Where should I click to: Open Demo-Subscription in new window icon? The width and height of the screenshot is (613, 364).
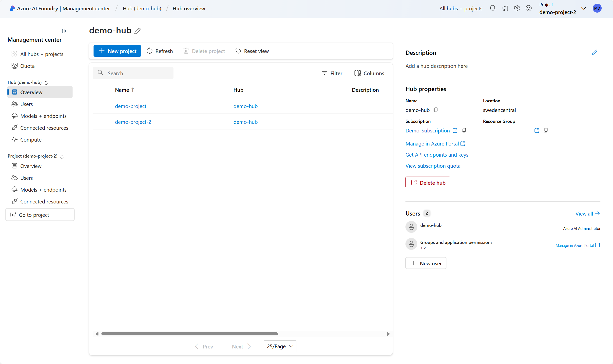[x=455, y=130]
